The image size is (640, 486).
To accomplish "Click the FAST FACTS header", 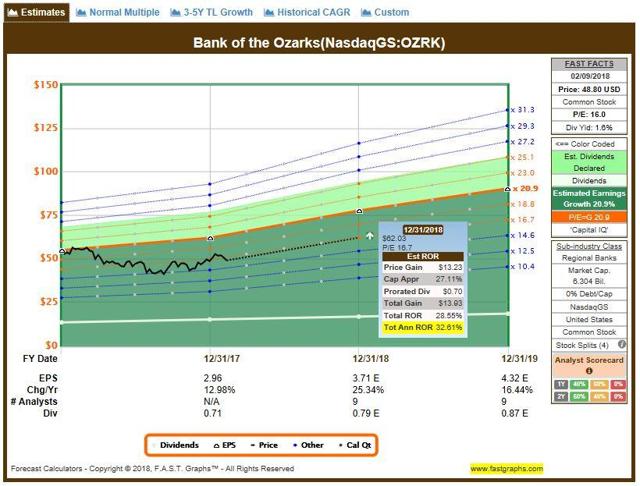I will pos(589,64).
